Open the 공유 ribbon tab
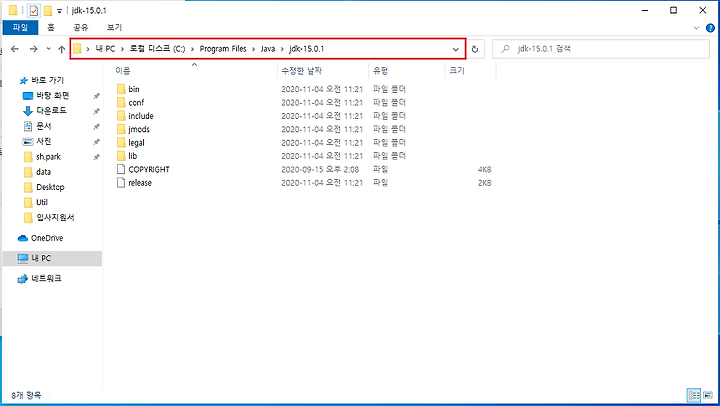This screenshot has height=406, width=720. tap(81, 28)
